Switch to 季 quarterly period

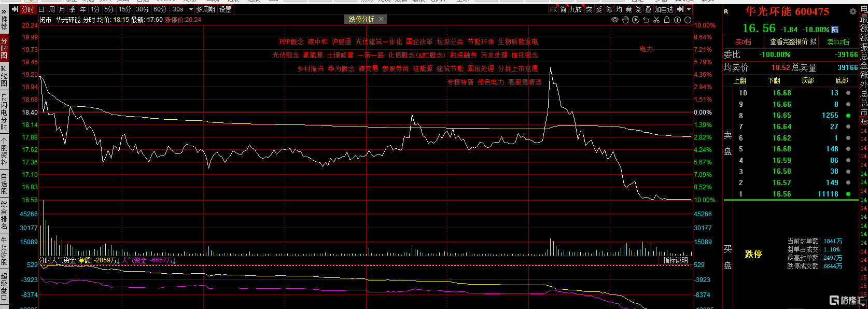[x=73, y=9]
